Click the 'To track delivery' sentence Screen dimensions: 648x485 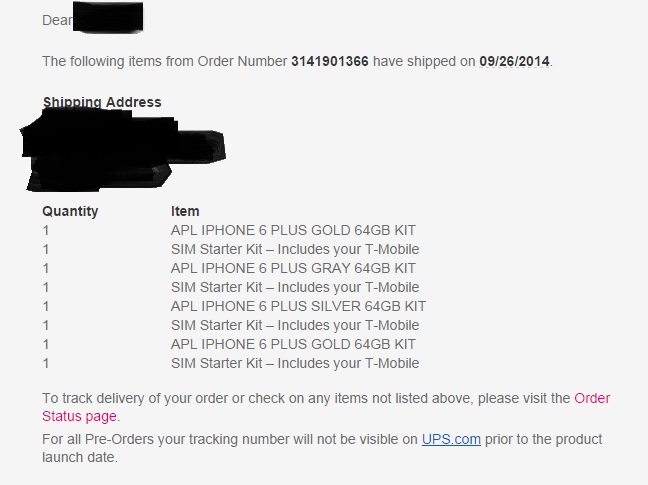tap(326, 407)
